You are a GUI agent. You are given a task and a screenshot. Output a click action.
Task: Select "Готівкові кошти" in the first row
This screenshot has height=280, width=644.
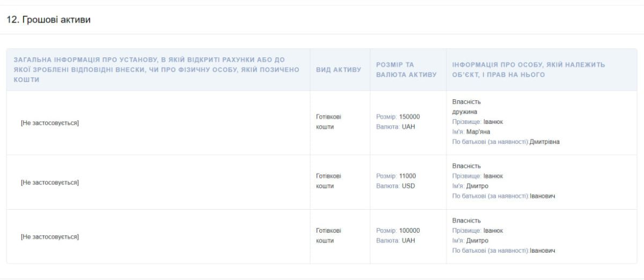328,122
